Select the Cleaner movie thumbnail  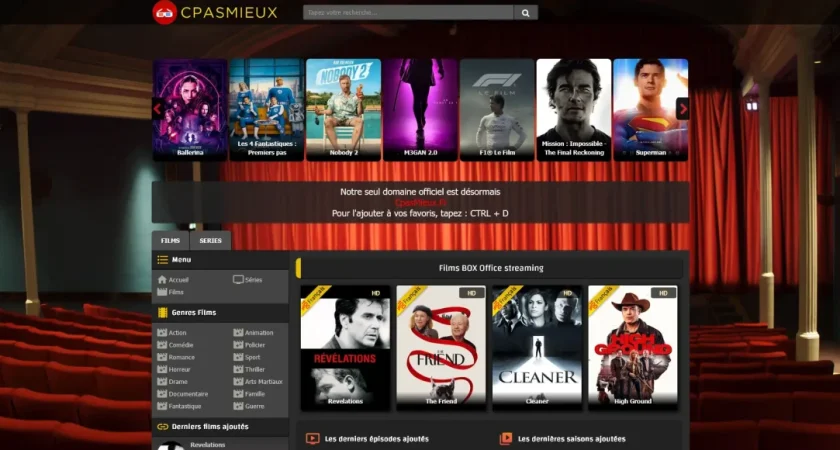click(x=537, y=346)
